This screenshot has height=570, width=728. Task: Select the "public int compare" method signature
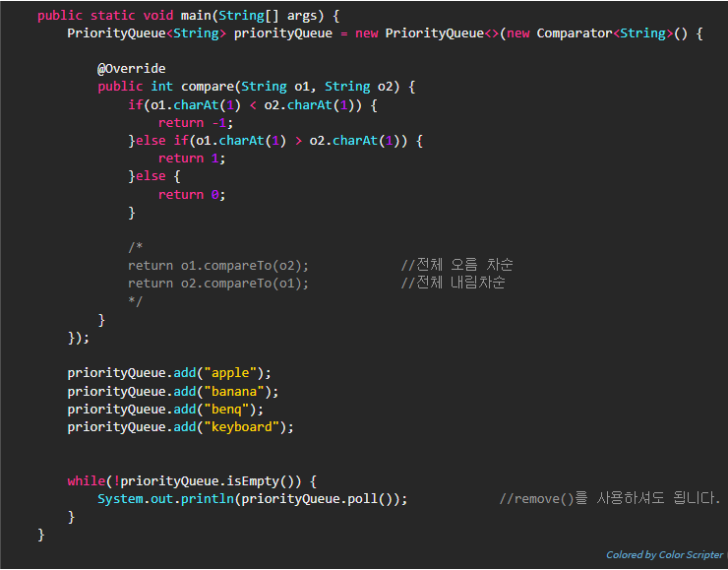(x=257, y=87)
